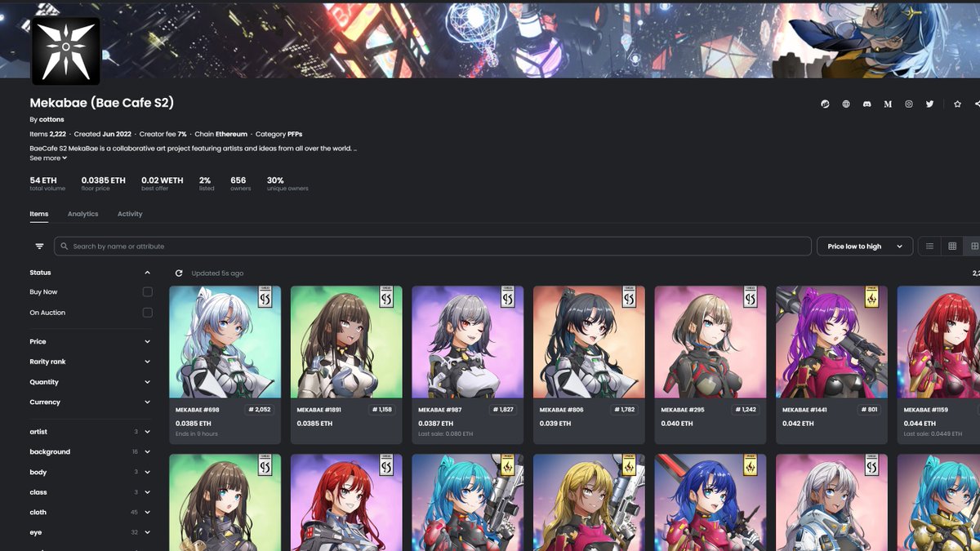Screen dimensions: 980x551
Task: Check the Buy Now status checkbox
Action: [x=147, y=291]
